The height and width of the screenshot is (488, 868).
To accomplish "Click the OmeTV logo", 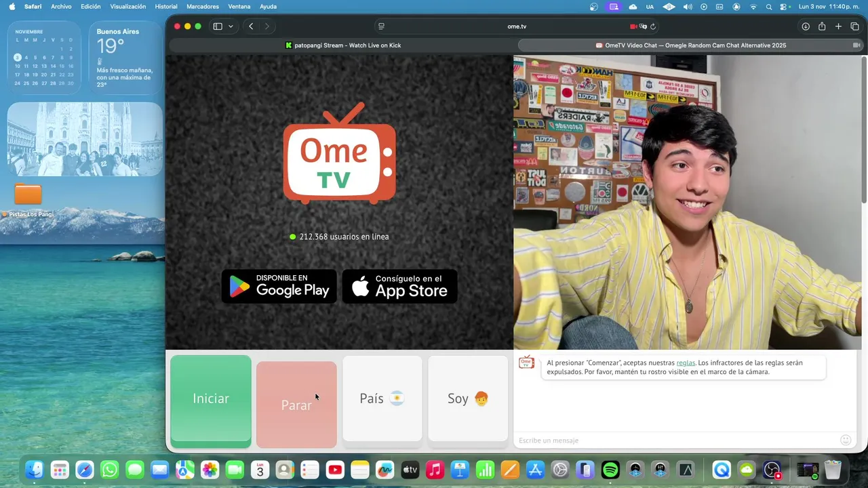I will [339, 153].
